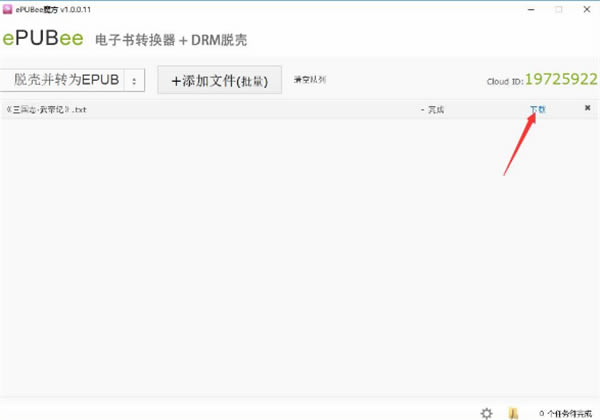600x420 pixels.
Task: Click Cloud ID number 19725922
Action: click(x=561, y=79)
